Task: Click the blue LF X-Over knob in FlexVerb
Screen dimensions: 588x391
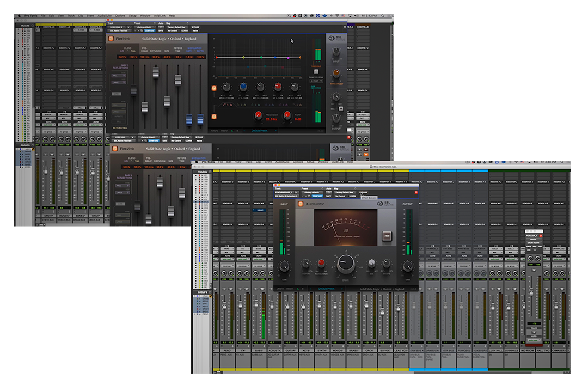Action: [243, 87]
